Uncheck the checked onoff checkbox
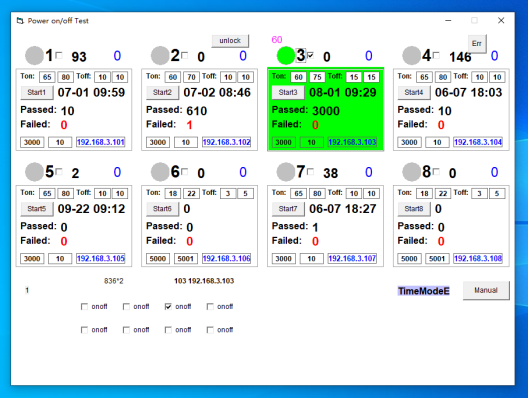 click(168, 306)
